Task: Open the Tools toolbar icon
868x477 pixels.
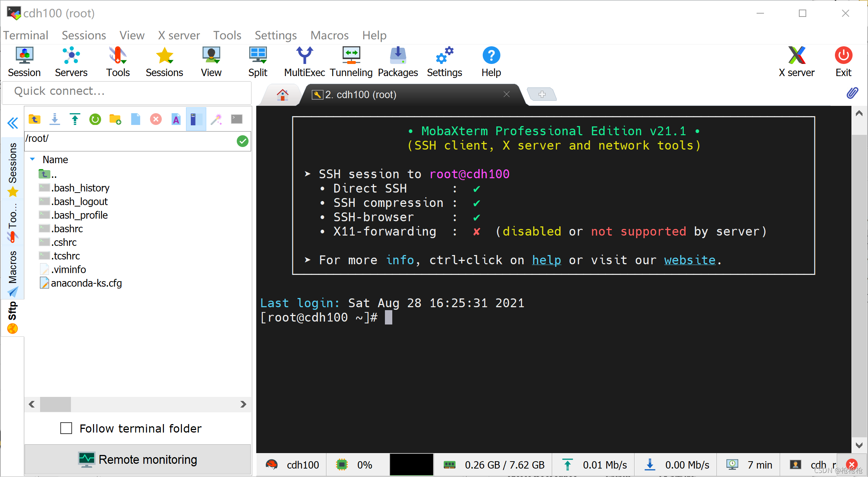Action: [x=118, y=61]
